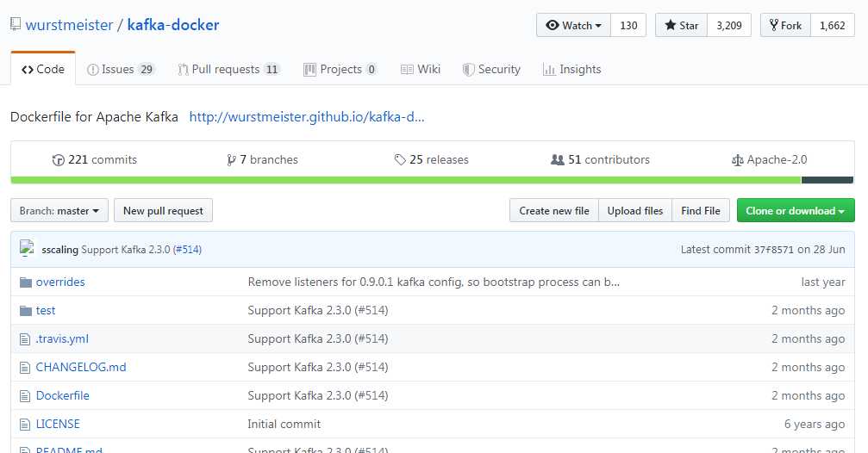Open .travis.yml file

point(62,338)
